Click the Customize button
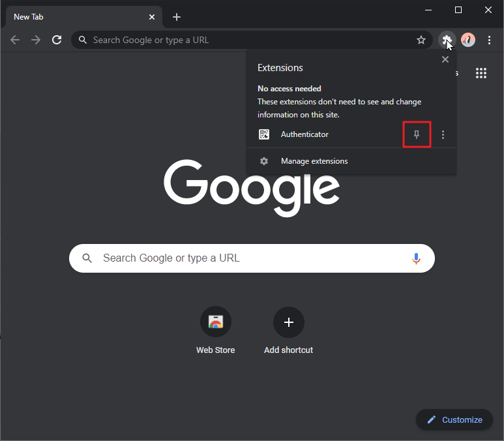Screen dimensions: 504x441 (454, 419)
